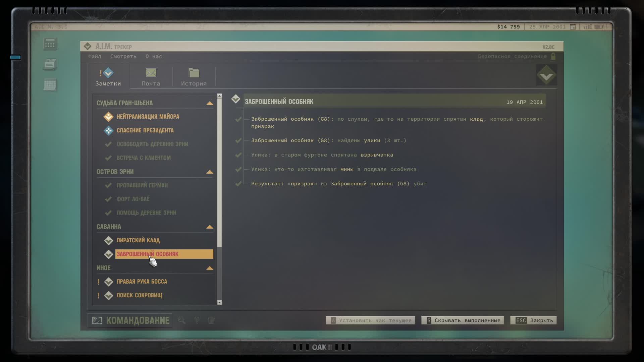Click Установить как текущее button
This screenshot has height=362, width=644.
[371, 320]
